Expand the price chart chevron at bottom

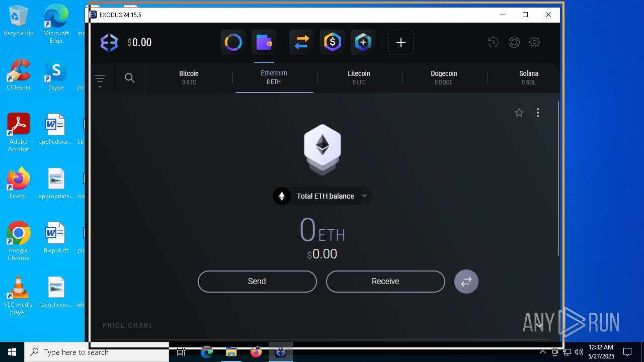(539, 325)
